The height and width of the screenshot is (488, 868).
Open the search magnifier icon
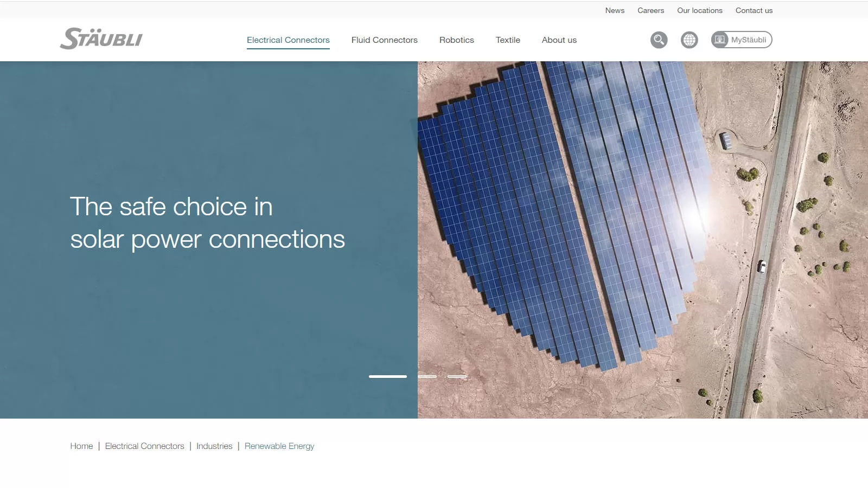click(x=659, y=40)
